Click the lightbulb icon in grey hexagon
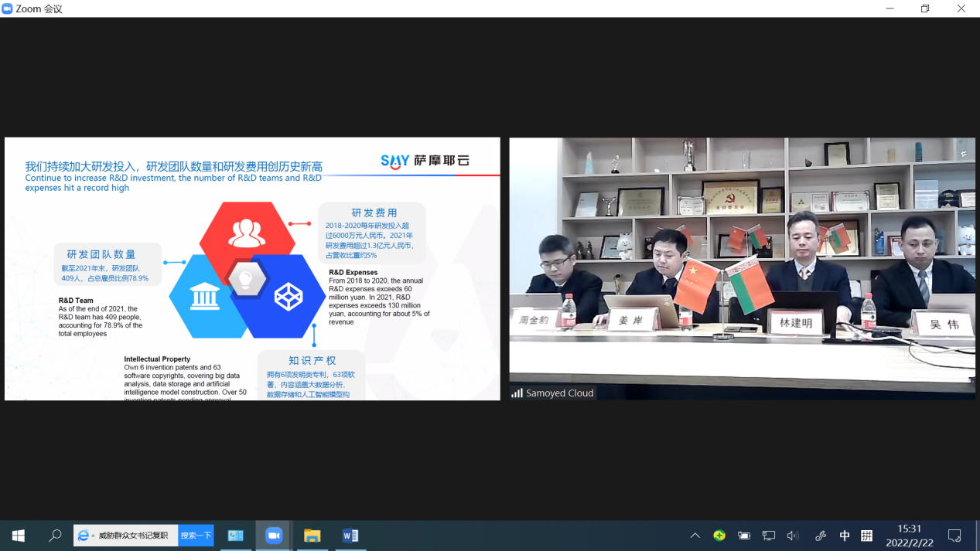The image size is (980, 551). 246,279
